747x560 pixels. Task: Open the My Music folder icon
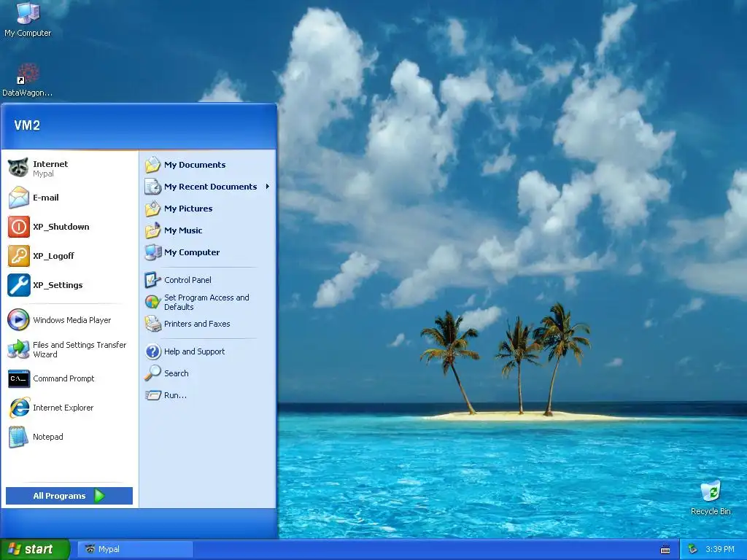153,230
